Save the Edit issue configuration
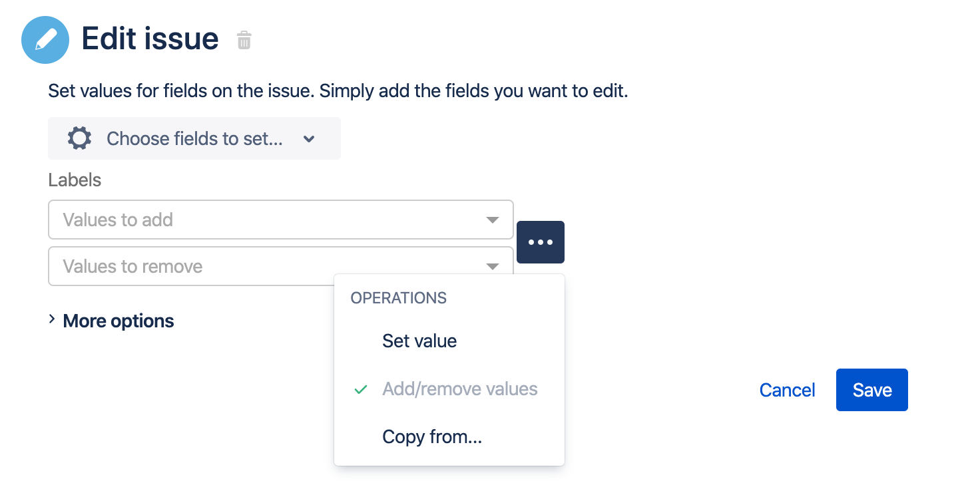 871,390
